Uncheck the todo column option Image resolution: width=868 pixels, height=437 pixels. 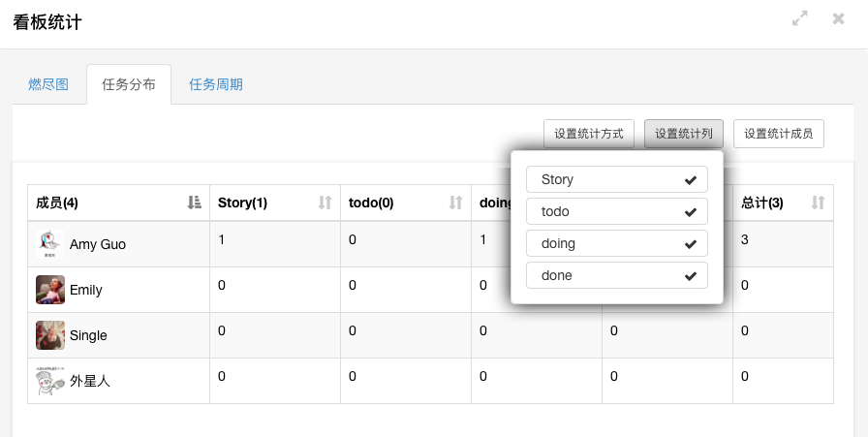click(x=617, y=211)
